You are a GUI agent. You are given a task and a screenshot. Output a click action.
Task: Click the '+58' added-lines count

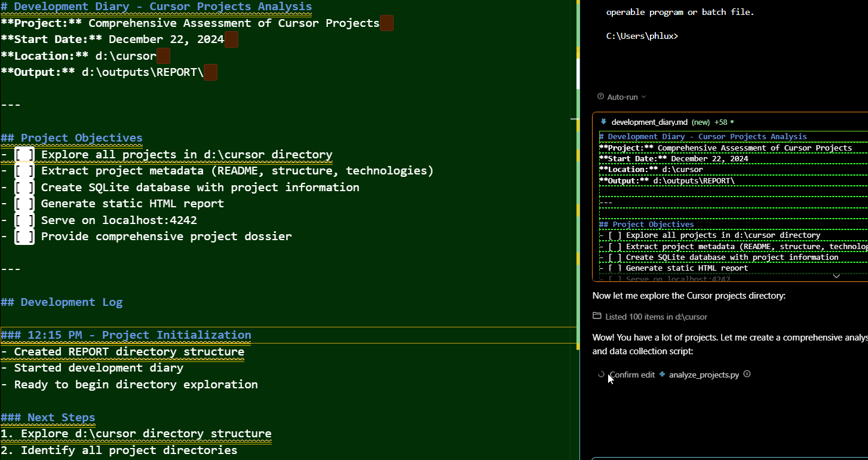tap(721, 122)
